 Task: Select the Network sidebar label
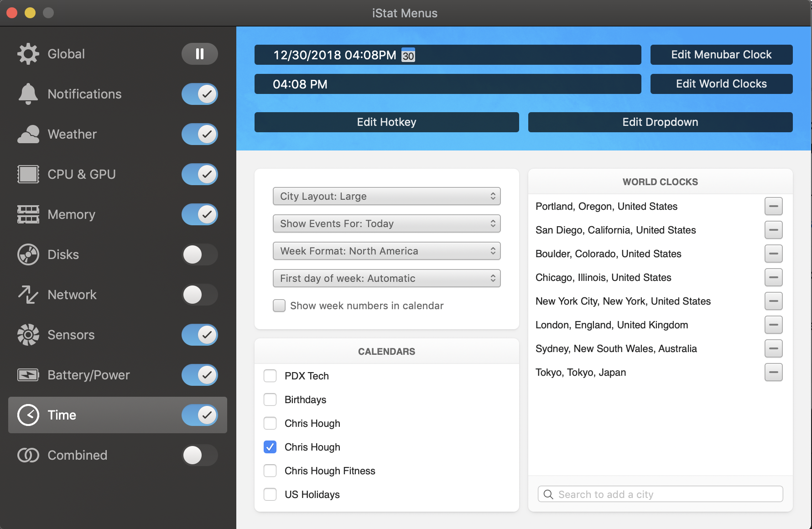pos(72,295)
